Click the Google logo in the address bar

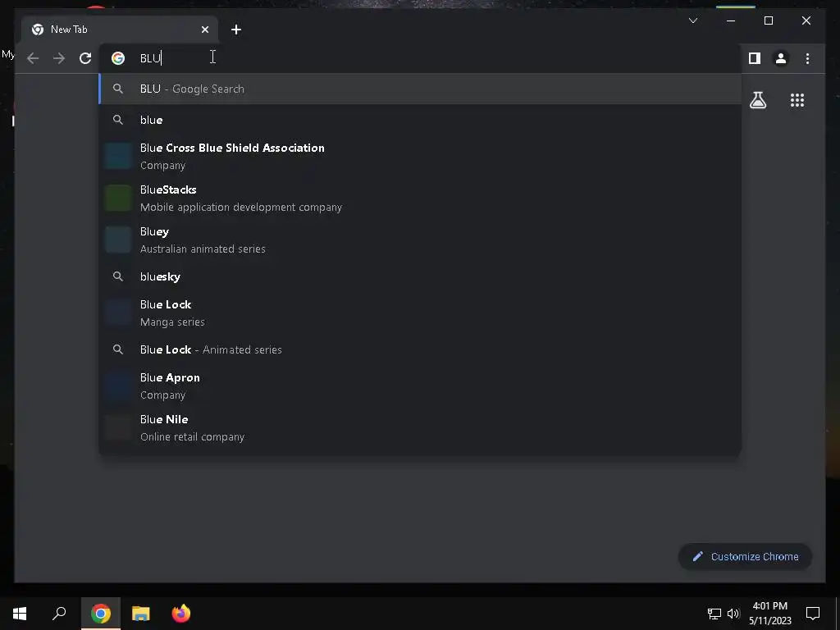pos(118,58)
